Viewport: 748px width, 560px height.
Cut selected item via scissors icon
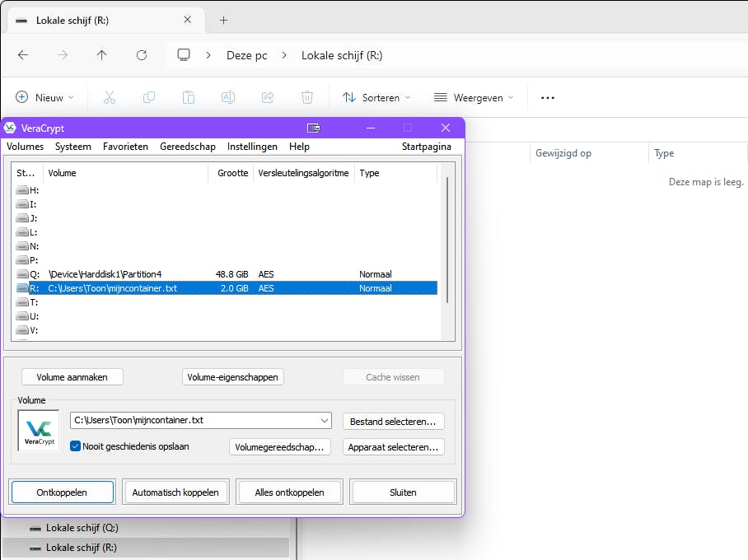click(x=110, y=97)
